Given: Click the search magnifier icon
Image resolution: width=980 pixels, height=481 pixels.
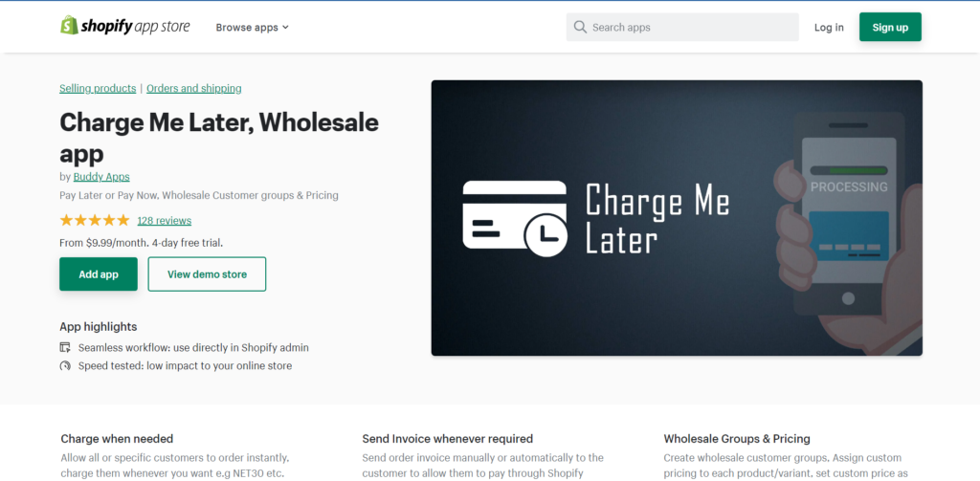Looking at the screenshot, I should (580, 27).
